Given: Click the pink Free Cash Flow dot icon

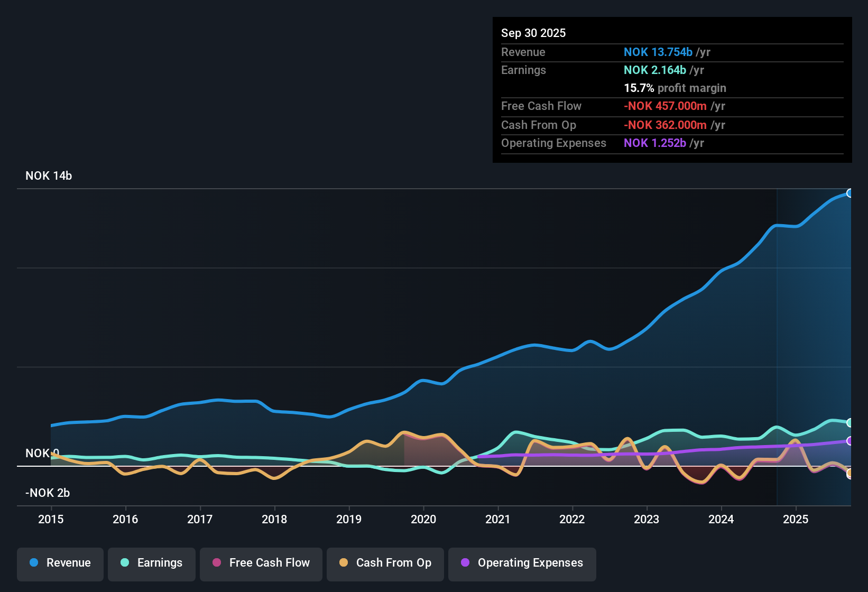Looking at the screenshot, I should pyautogui.click(x=216, y=563).
